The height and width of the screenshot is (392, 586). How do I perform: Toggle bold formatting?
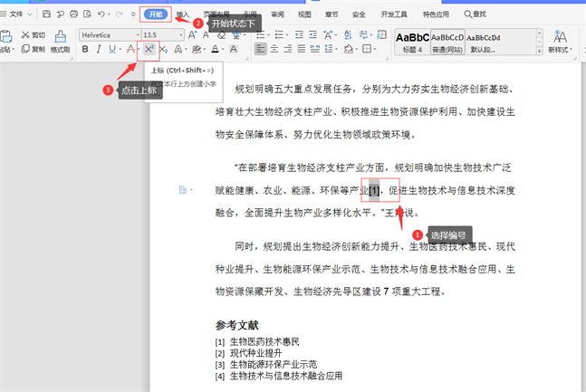pyautogui.click(x=85, y=49)
